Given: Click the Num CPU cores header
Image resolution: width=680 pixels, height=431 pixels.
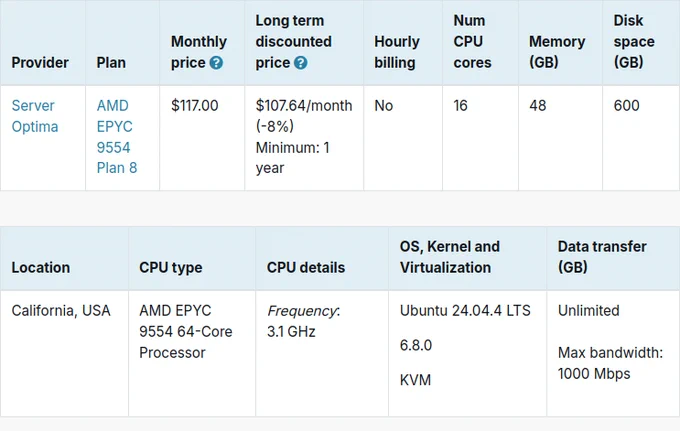Looking at the screenshot, I should [x=472, y=42].
